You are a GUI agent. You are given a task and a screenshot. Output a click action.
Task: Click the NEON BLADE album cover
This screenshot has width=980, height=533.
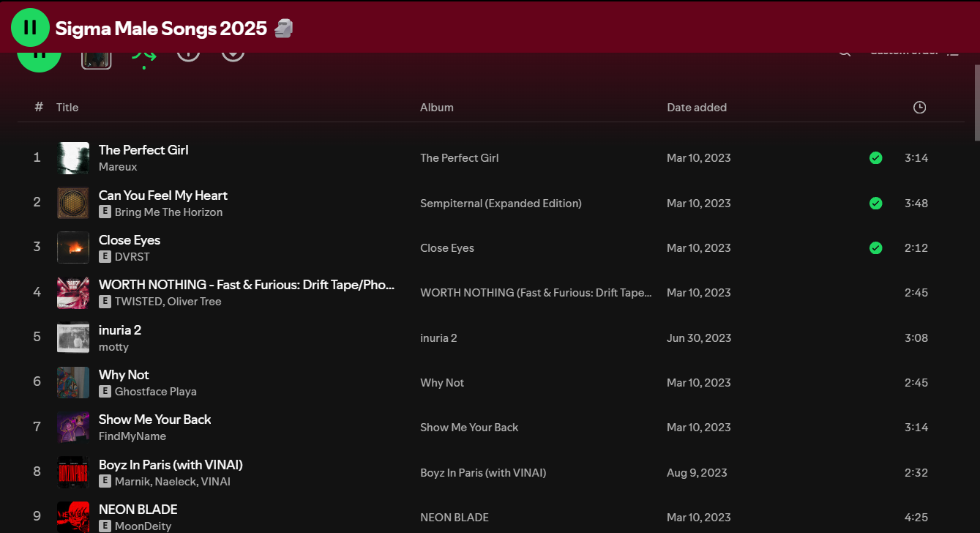(x=73, y=516)
